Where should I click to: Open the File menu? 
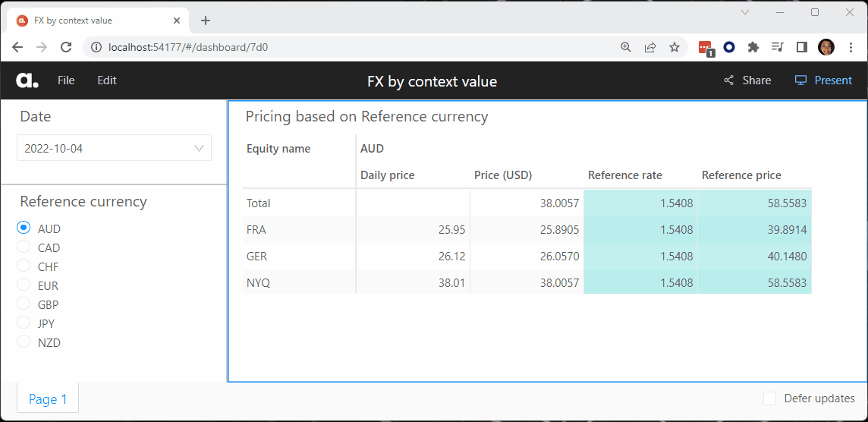click(x=66, y=80)
